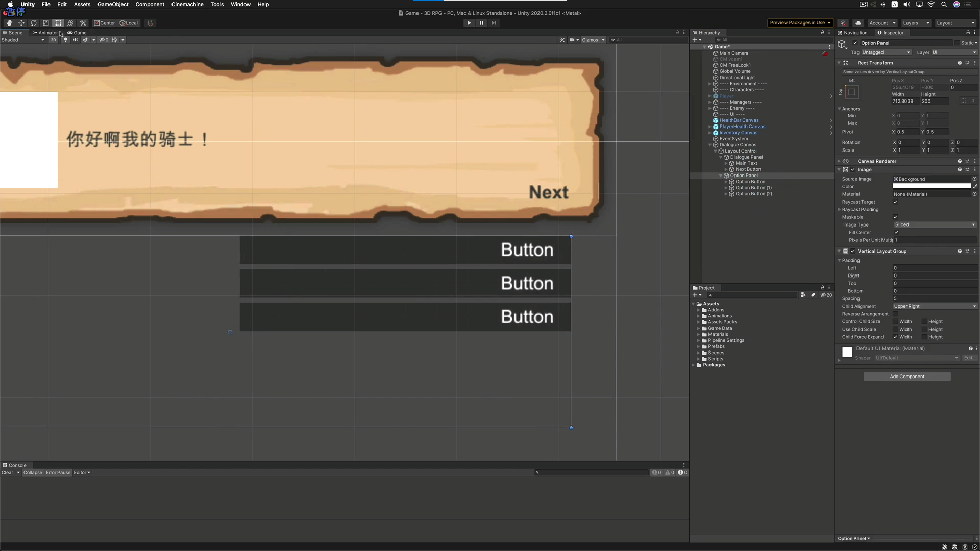Viewport: 980px width, 551px height.
Task: Click the Add Component button
Action: [x=907, y=376]
